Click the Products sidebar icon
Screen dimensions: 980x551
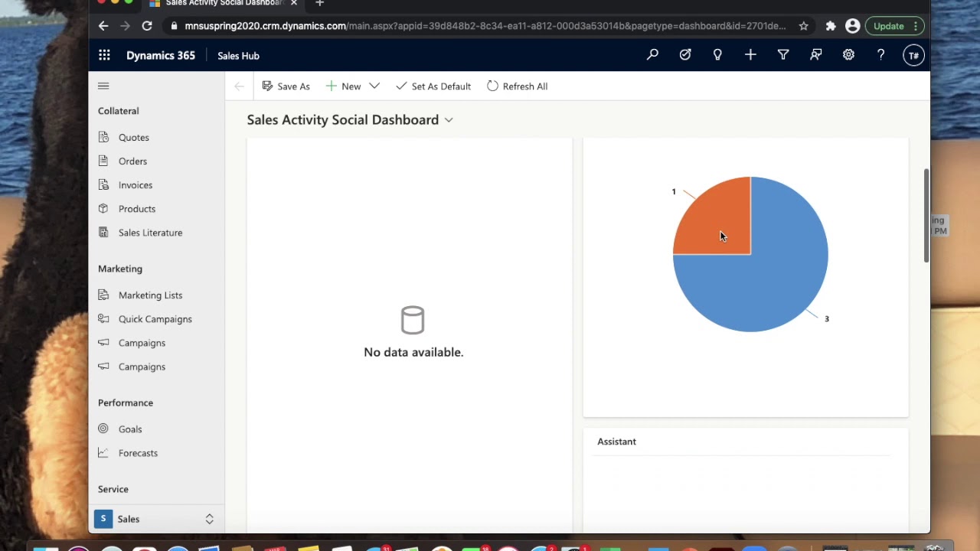(x=103, y=209)
